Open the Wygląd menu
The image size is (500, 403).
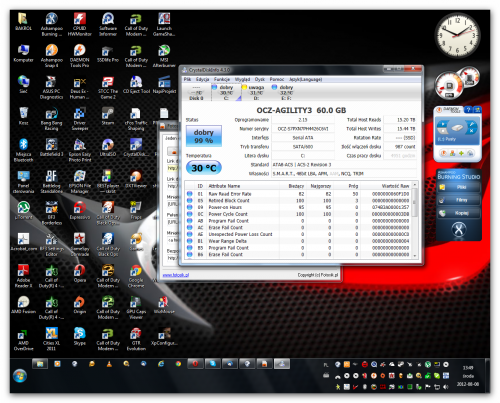pos(242,79)
